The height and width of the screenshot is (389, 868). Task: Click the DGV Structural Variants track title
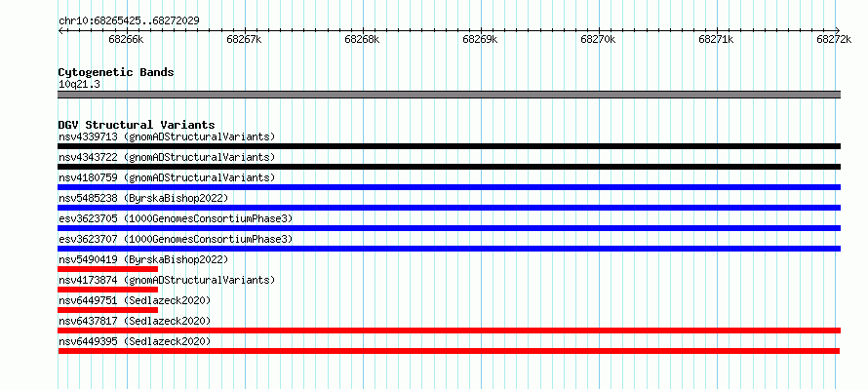click(x=137, y=125)
